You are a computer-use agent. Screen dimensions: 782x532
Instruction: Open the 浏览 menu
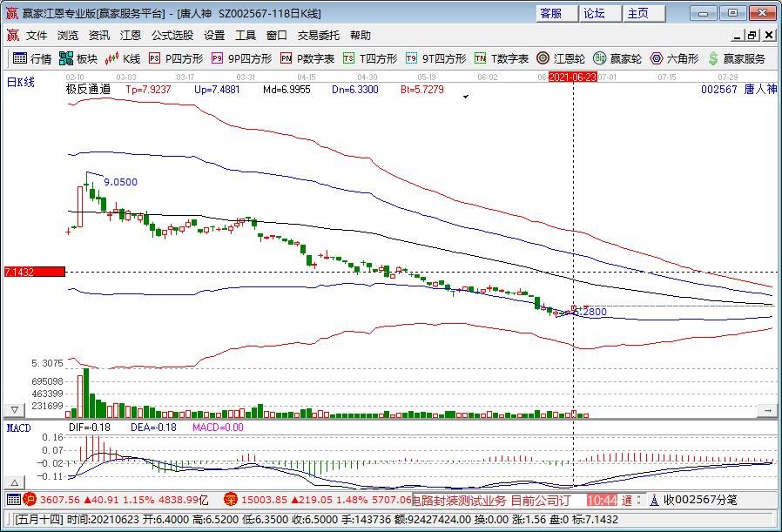click(x=68, y=36)
